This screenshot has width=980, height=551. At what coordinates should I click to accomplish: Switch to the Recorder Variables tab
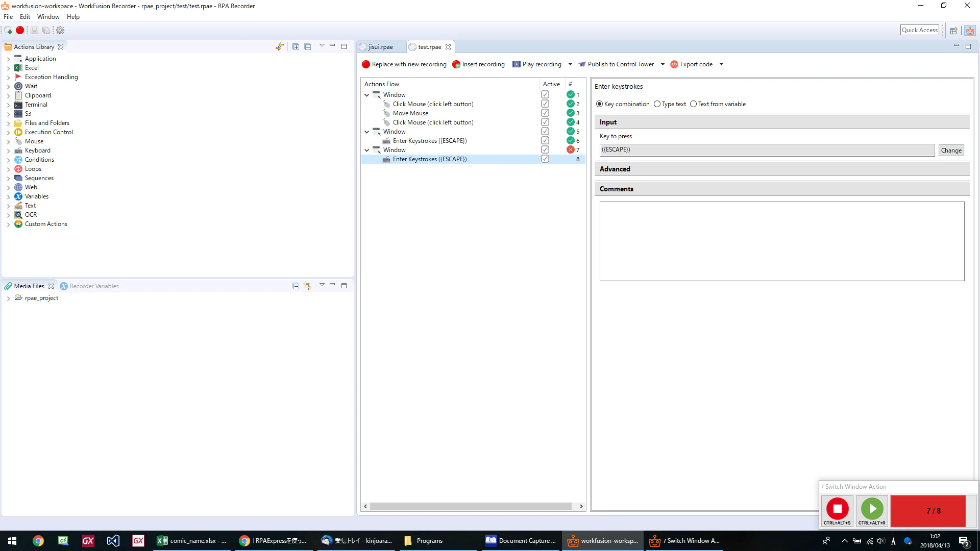coord(89,286)
